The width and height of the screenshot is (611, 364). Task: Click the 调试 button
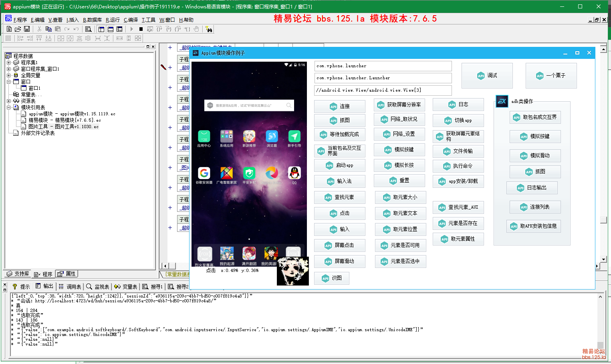(487, 75)
